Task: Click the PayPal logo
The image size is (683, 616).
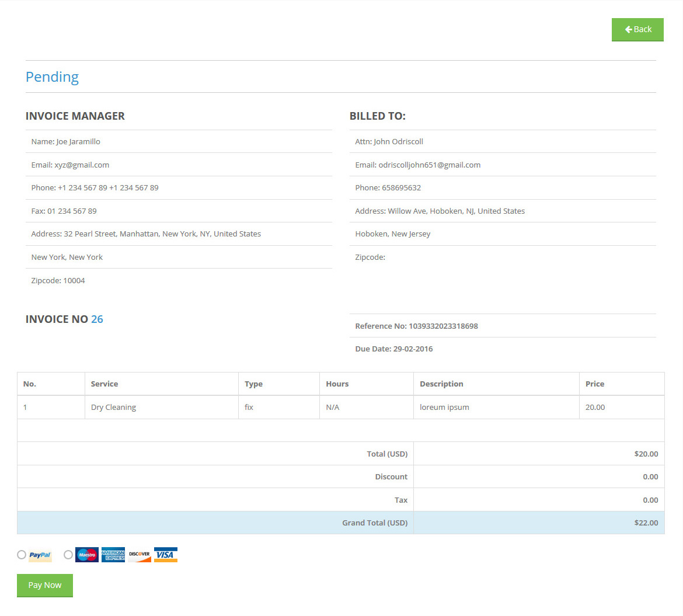Action: click(40, 555)
